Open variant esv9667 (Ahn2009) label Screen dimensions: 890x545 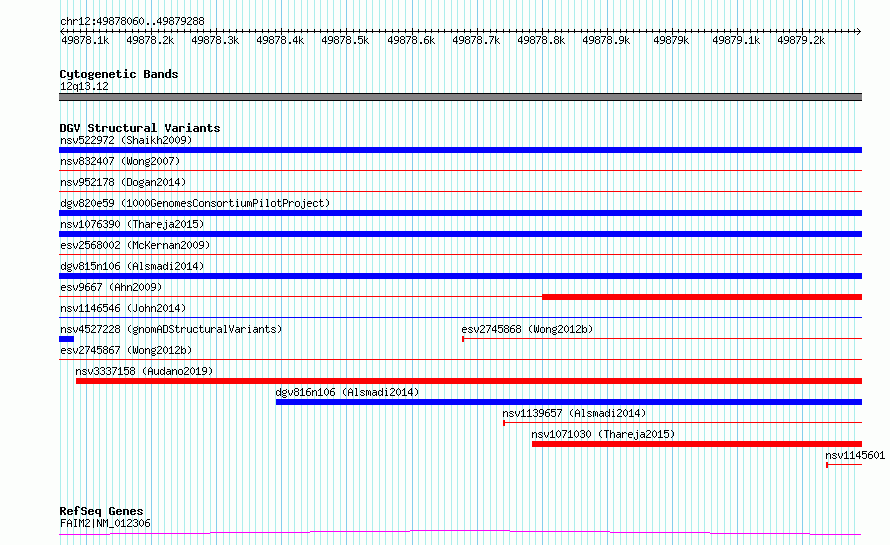(x=111, y=287)
